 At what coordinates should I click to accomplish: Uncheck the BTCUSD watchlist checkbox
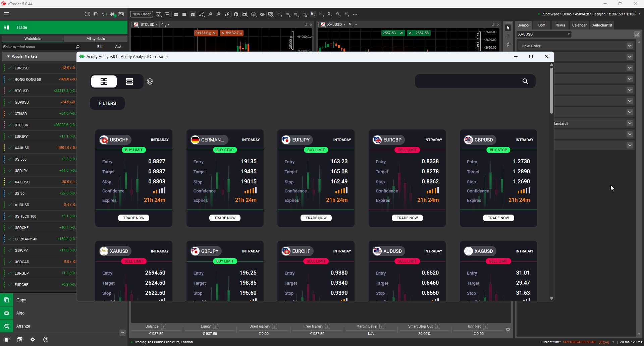[x=9, y=91]
